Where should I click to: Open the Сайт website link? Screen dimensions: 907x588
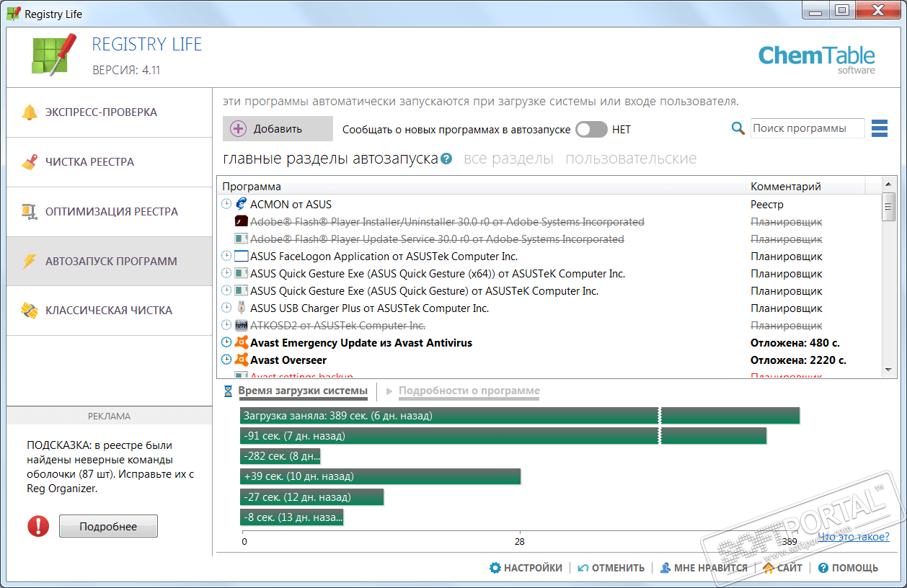(x=782, y=568)
